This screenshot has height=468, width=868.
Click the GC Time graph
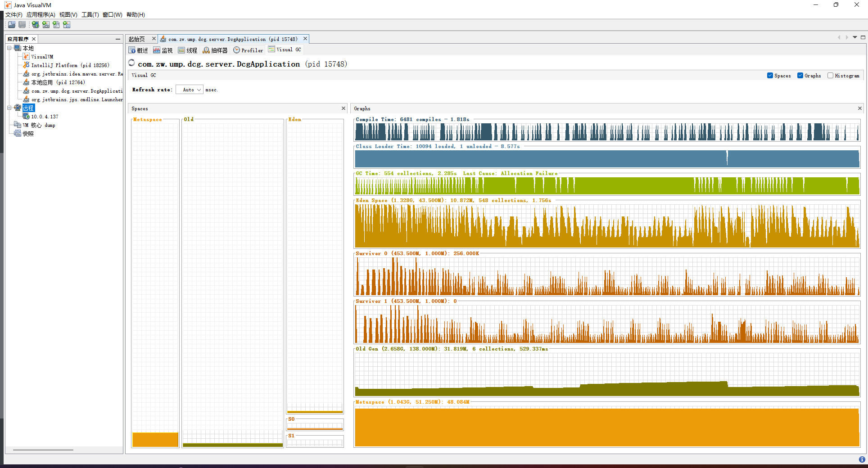point(607,186)
